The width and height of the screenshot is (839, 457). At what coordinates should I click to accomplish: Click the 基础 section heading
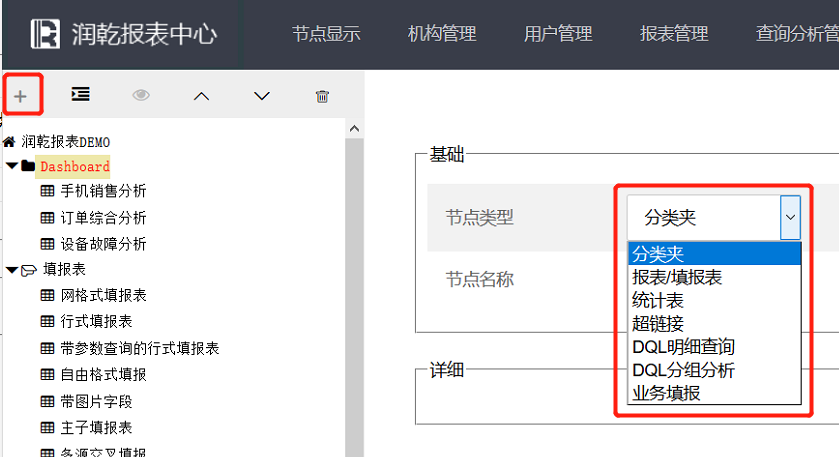point(447,155)
